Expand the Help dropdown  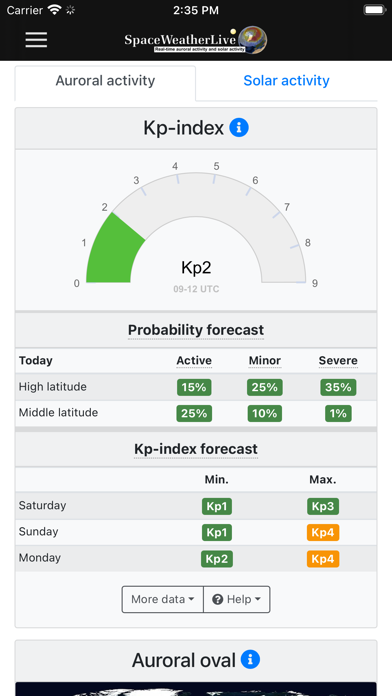coord(237,599)
